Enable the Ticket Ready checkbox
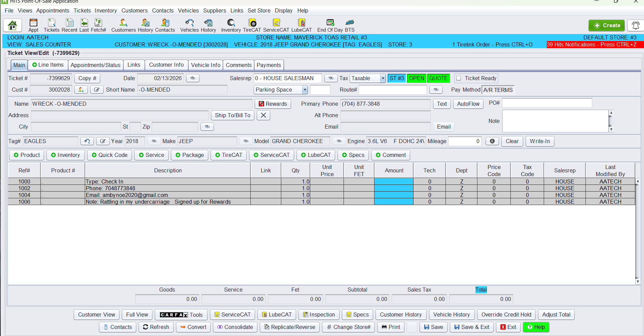 [x=459, y=78]
